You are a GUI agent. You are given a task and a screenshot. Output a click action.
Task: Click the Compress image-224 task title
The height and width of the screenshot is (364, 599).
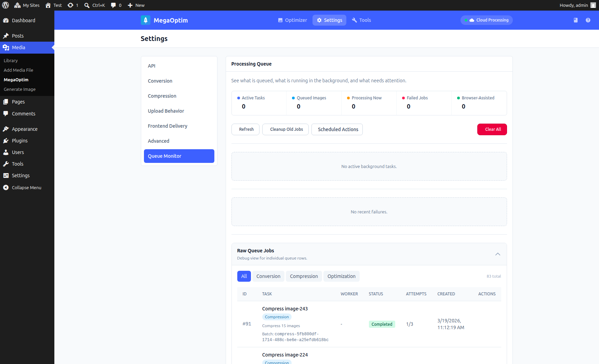coord(285,355)
